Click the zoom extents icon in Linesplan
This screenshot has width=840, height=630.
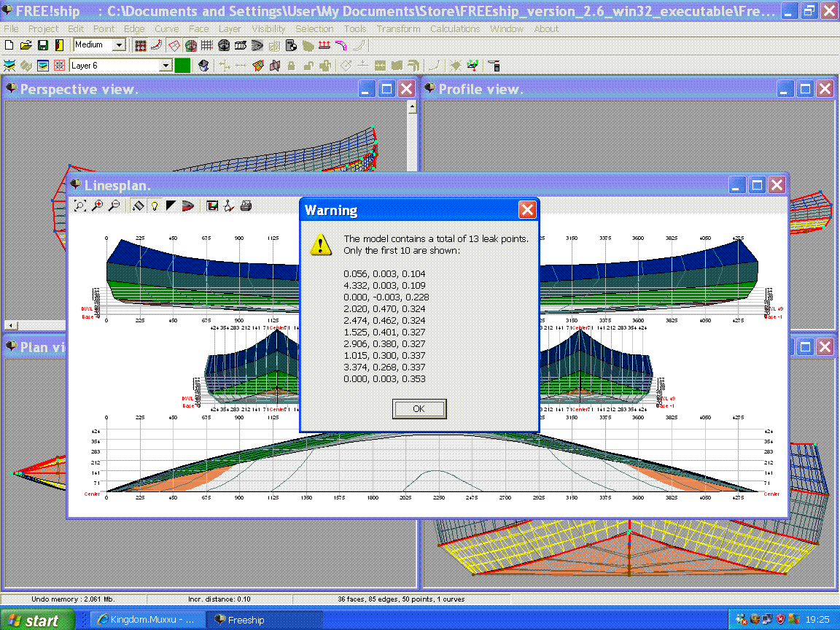(x=79, y=206)
